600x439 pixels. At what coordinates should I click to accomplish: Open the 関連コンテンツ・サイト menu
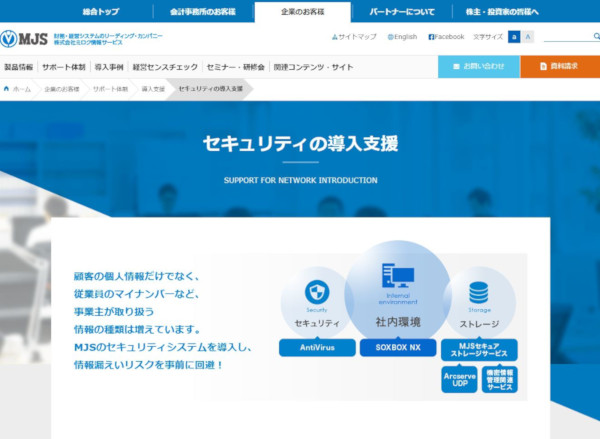click(313, 67)
